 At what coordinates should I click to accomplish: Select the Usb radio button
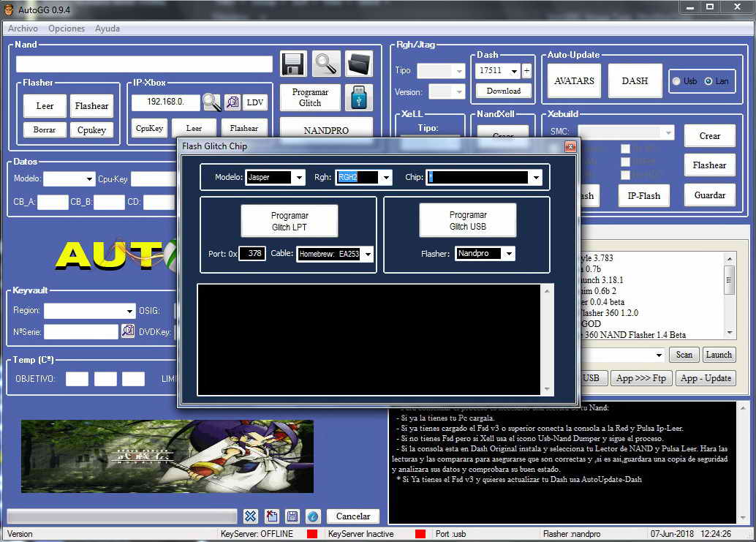pyautogui.click(x=676, y=81)
